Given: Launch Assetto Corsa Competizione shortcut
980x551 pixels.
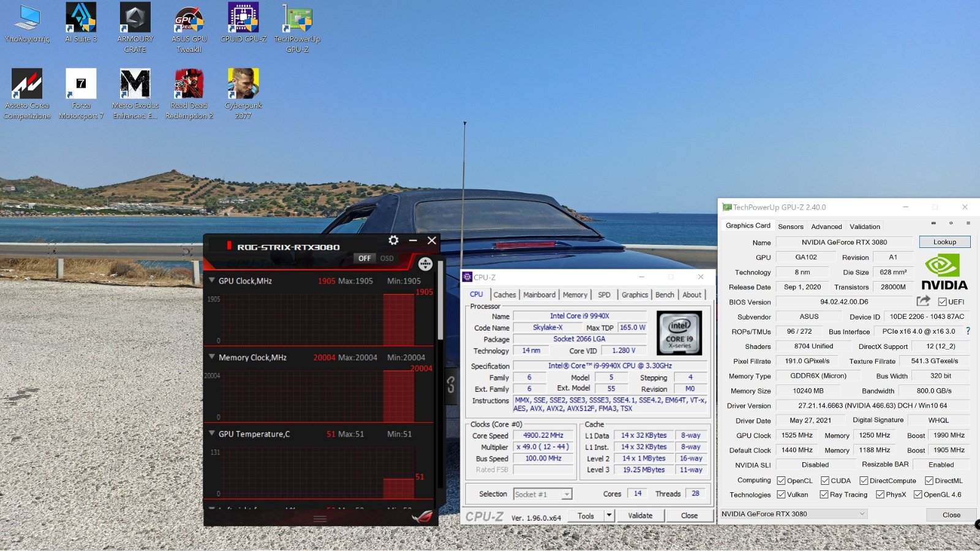Looking at the screenshot, I should click(27, 94).
